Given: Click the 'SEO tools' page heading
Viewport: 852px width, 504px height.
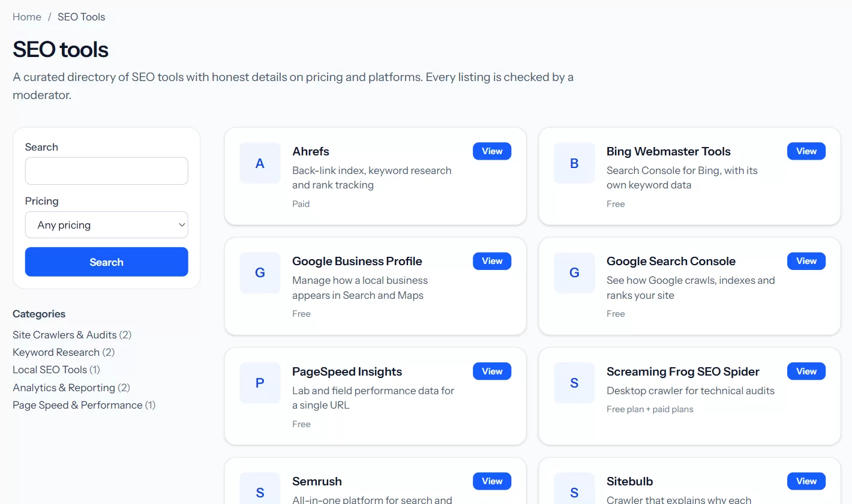Looking at the screenshot, I should 61,49.
